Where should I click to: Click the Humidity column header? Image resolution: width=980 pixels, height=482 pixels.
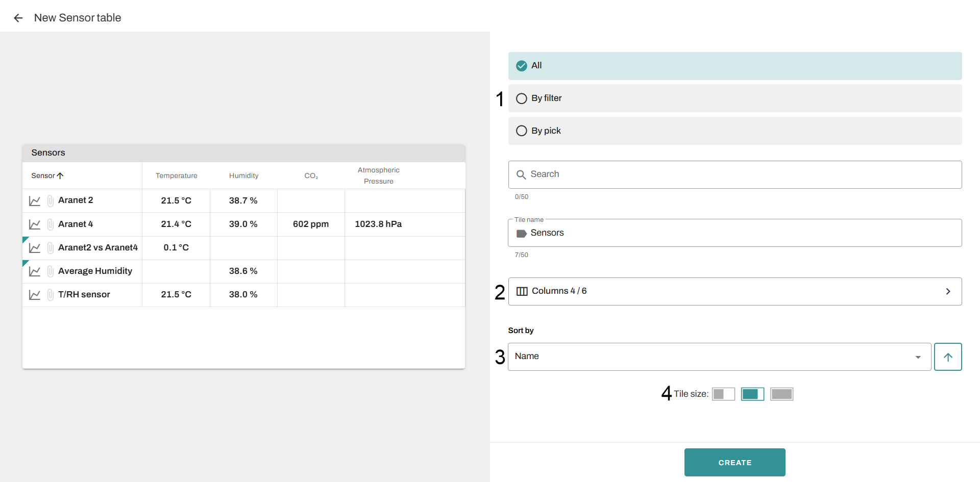coord(243,176)
